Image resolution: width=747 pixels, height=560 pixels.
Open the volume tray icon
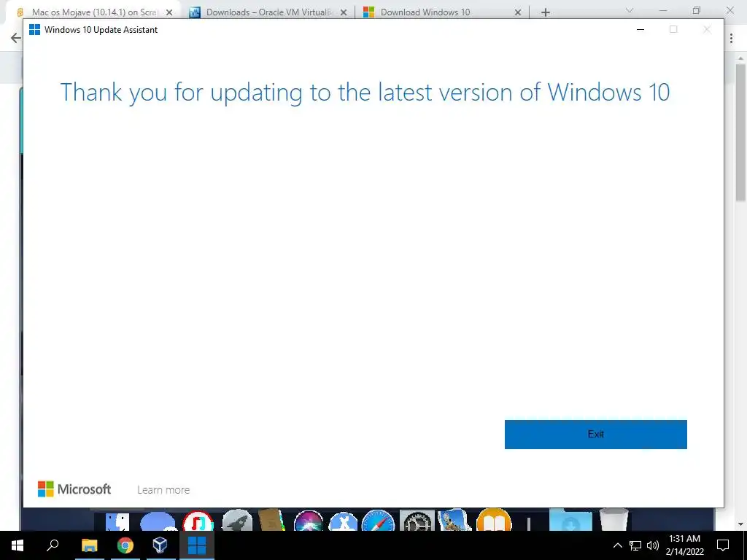[x=653, y=545]
